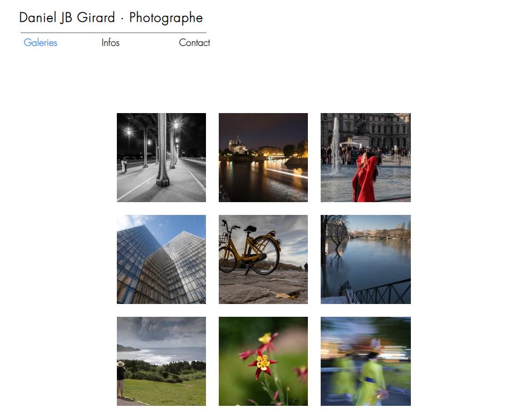Open the flooded Seine river photo

tap(366, 259)
